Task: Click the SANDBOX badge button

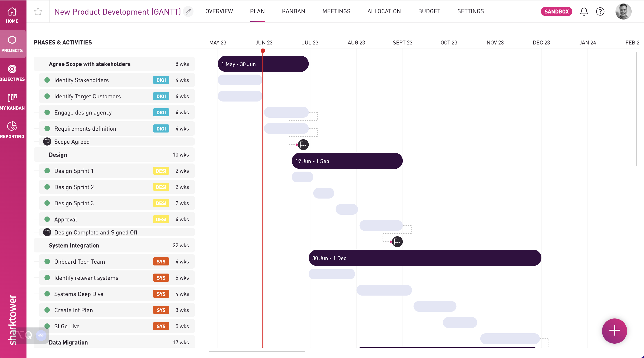Action: tap(556, 11)
